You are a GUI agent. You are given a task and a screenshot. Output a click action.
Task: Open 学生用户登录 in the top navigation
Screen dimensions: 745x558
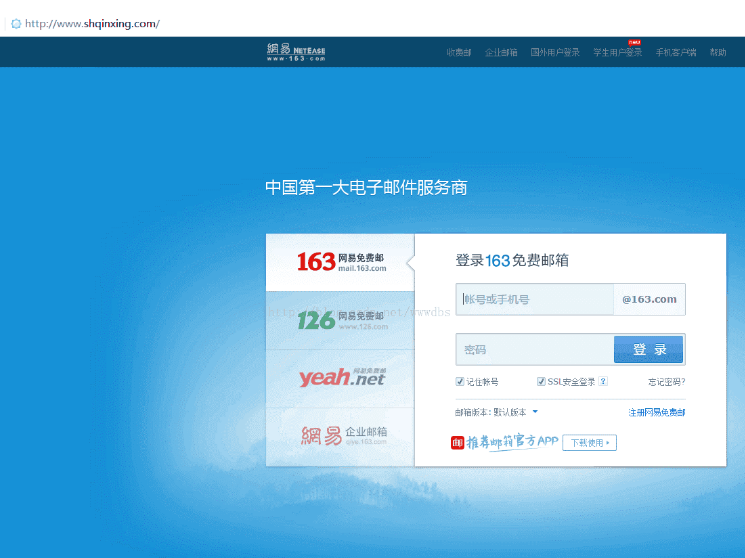618,52
